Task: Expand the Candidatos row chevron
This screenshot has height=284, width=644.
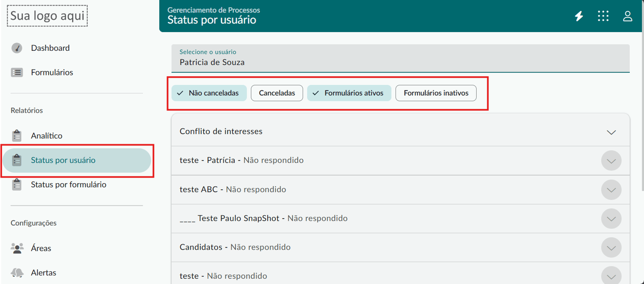Action: [611, 248]
